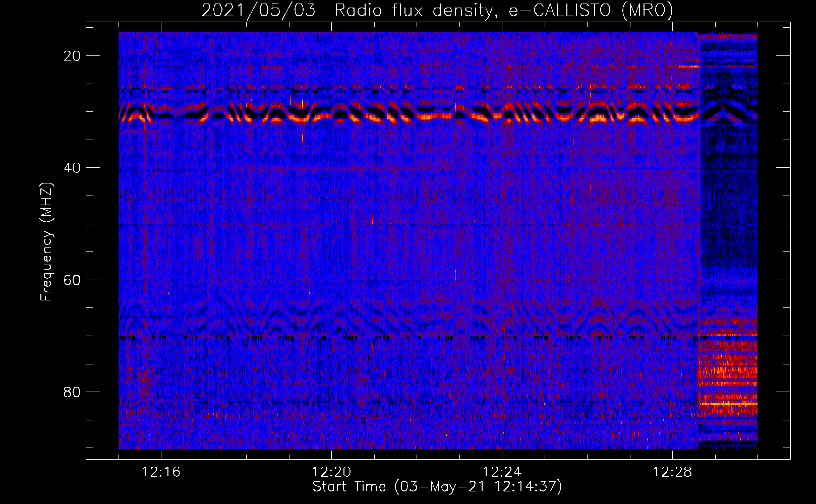Click the 12:28 time tick label
The image size is (816, 504).
(672, 472)
